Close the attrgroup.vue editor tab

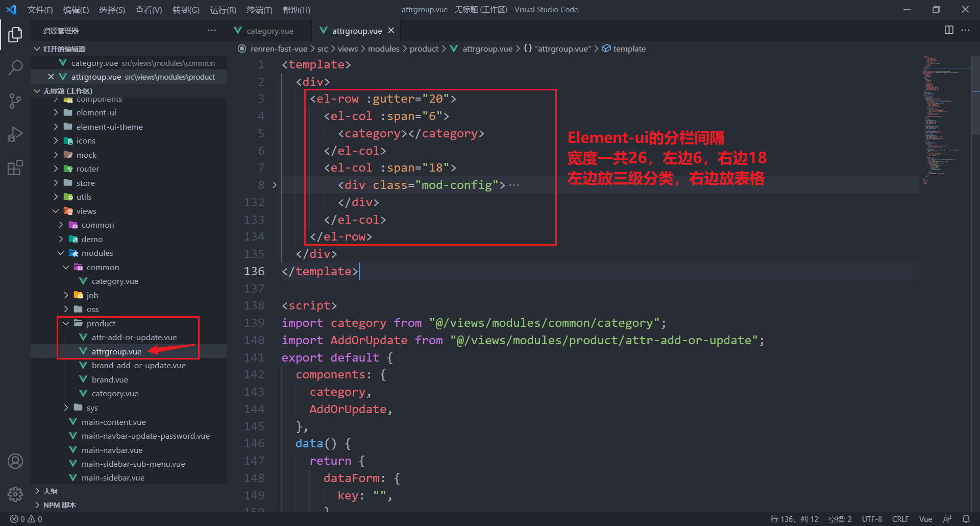391,31
